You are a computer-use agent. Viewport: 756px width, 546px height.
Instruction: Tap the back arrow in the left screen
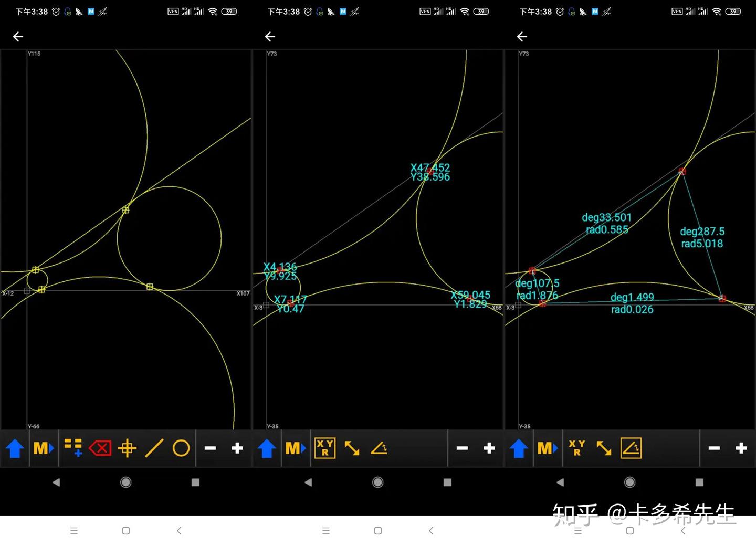tap(18, 36)
